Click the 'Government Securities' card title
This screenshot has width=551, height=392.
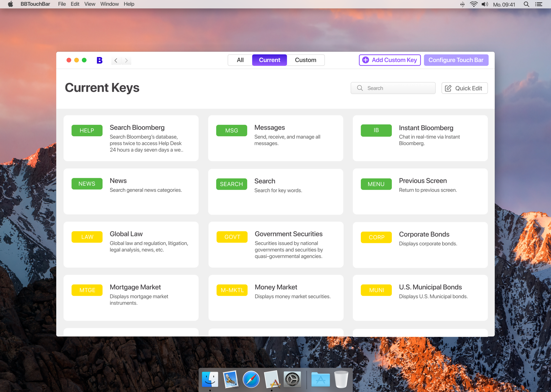tap(289, 234)
